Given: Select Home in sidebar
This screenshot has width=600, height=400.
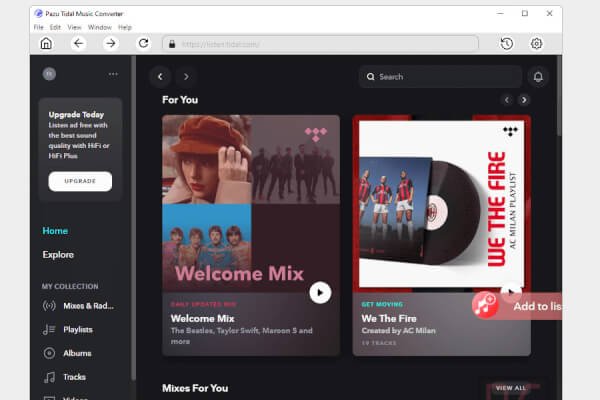Looking at the screenshot, I should (x=55, y=231).
